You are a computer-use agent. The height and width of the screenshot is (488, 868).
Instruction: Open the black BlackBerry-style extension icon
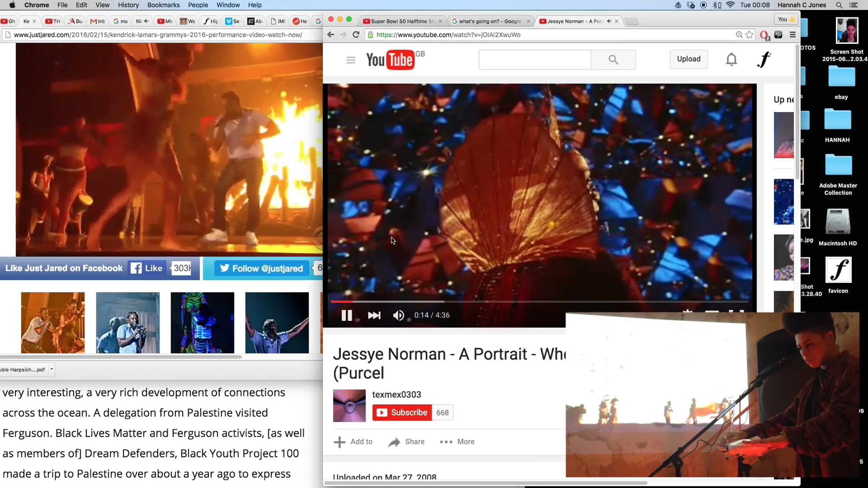click(x=778, y=35)
